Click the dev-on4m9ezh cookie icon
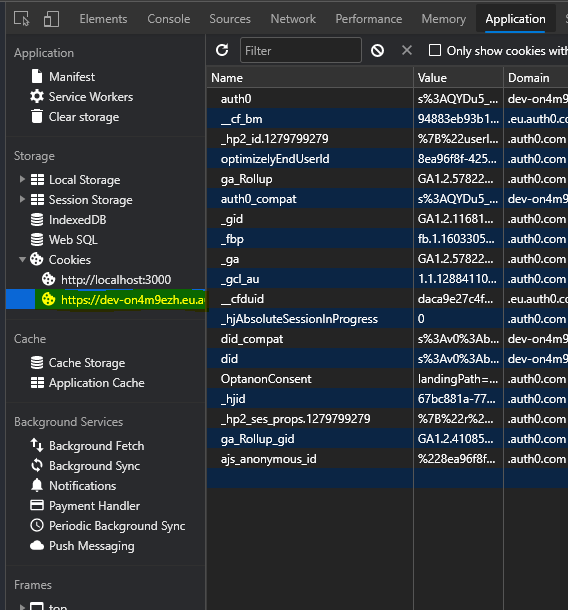Viewport: 568px width, 610px height. [x=49, y=300]
